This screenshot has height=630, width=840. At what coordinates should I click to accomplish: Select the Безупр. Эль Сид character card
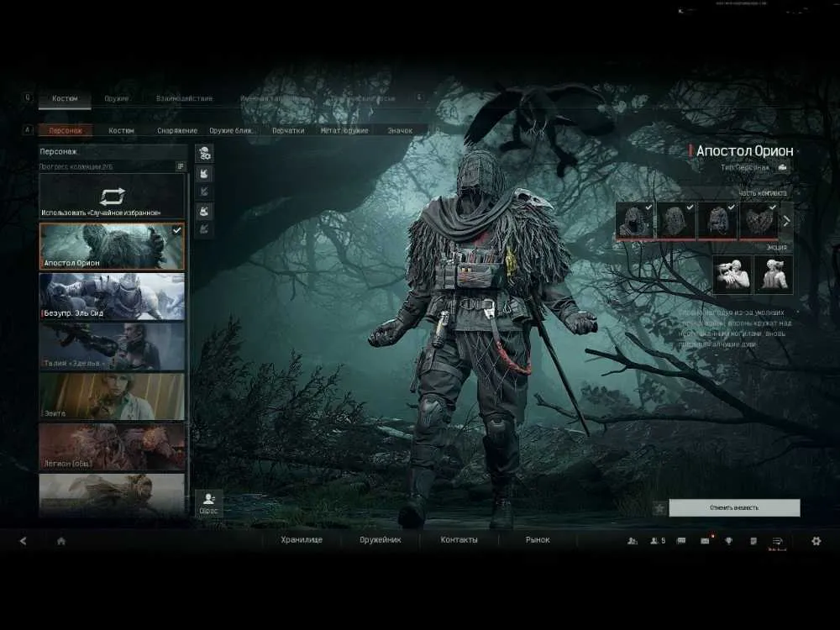point(112,297)
